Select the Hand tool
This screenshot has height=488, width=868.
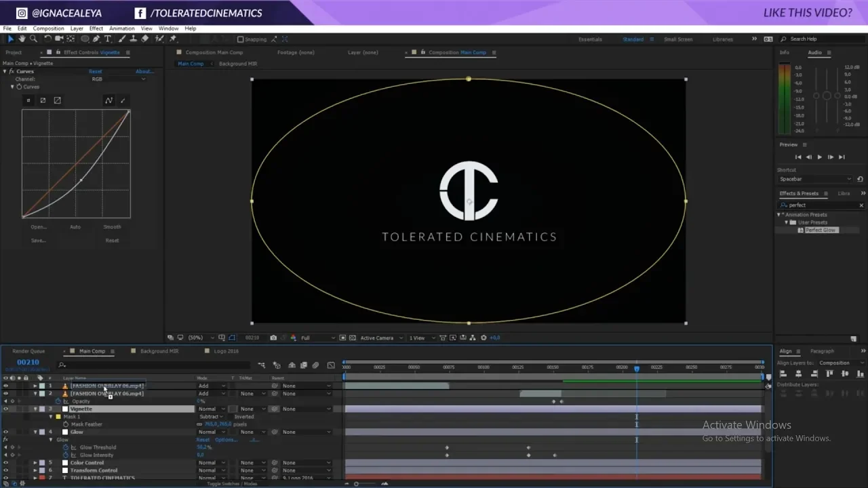(22, 39)
